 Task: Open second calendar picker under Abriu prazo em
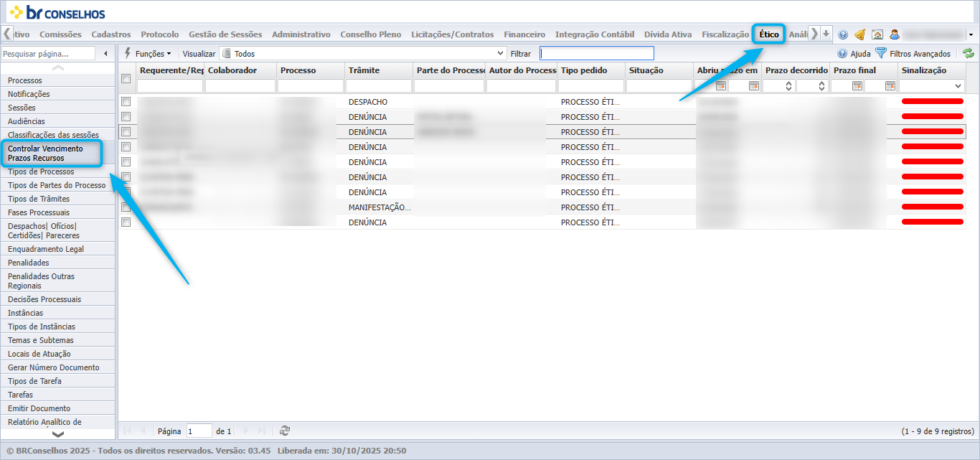click(754, 85)
